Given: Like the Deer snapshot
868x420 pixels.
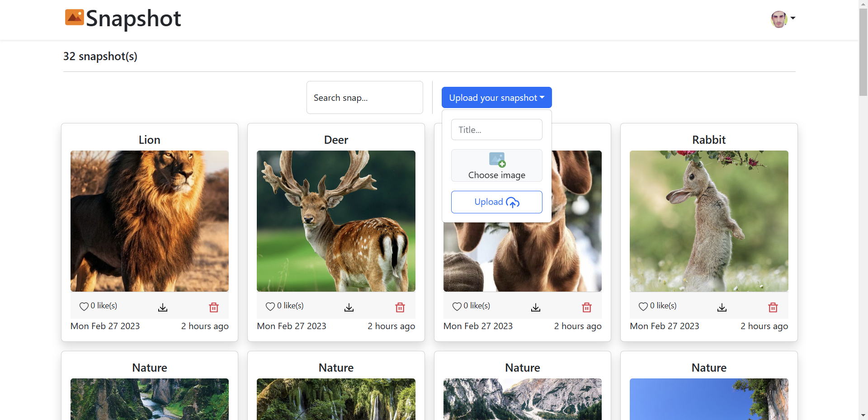Looking at the screenshot, I should coord(270,306).
